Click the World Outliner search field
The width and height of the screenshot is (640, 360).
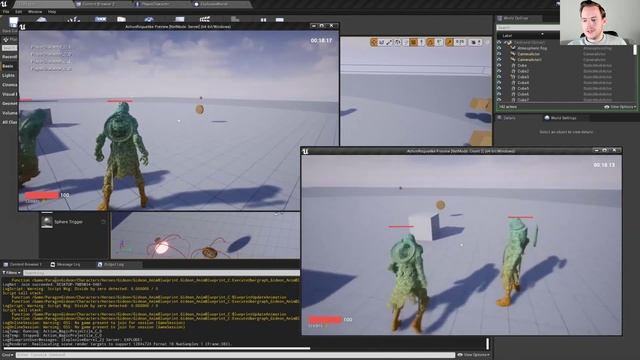point(527,27)
